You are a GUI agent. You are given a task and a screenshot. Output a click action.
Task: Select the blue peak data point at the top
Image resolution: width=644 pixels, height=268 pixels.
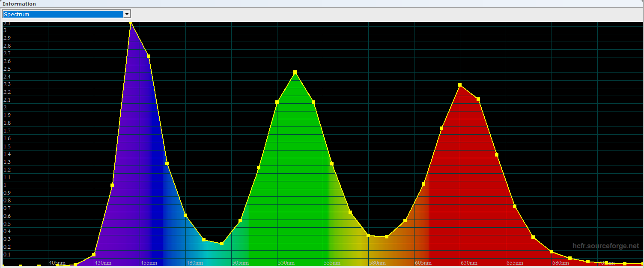(131, 23)
